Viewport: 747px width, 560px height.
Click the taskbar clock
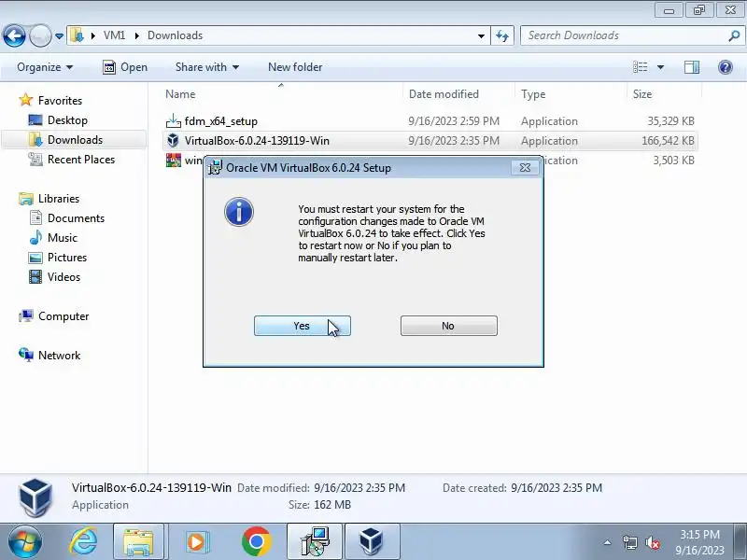(x=699, y=542)
